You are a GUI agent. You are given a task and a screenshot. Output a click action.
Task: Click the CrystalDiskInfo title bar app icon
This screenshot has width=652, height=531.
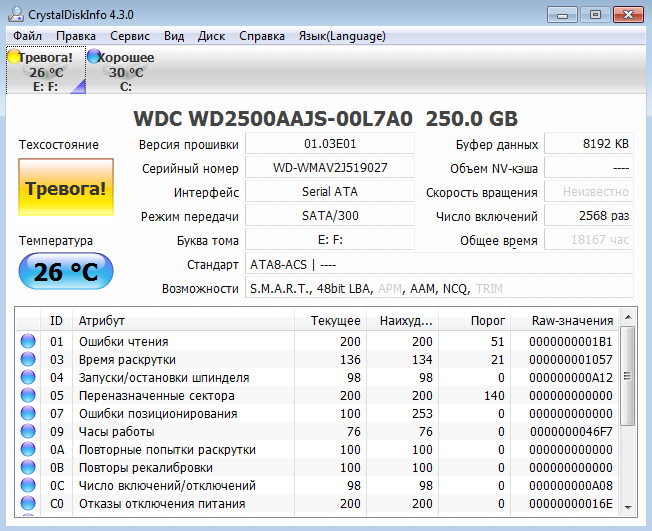[16, 15]
